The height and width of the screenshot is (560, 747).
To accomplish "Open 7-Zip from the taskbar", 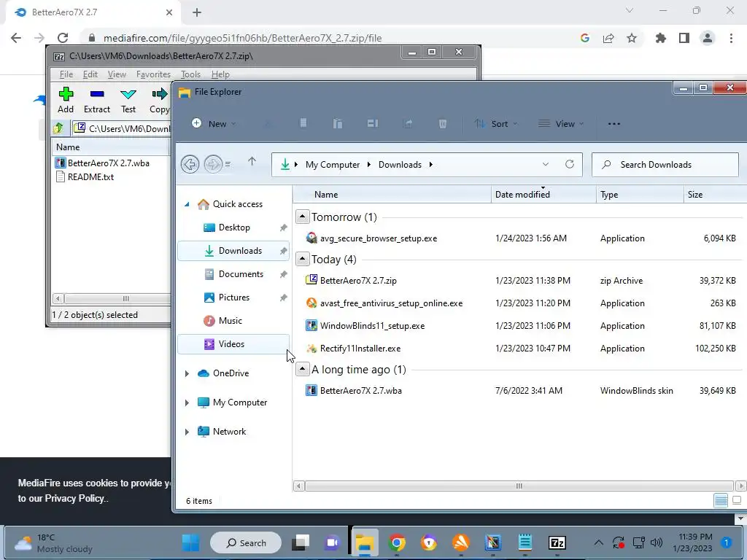I will point(557,542).
